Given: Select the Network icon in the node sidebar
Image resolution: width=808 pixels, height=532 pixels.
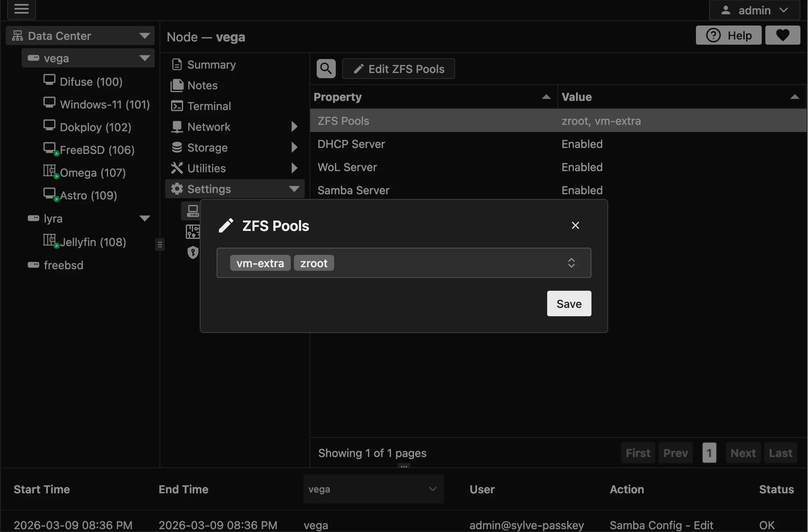Looking at the screenshot, I should (177, 126).
